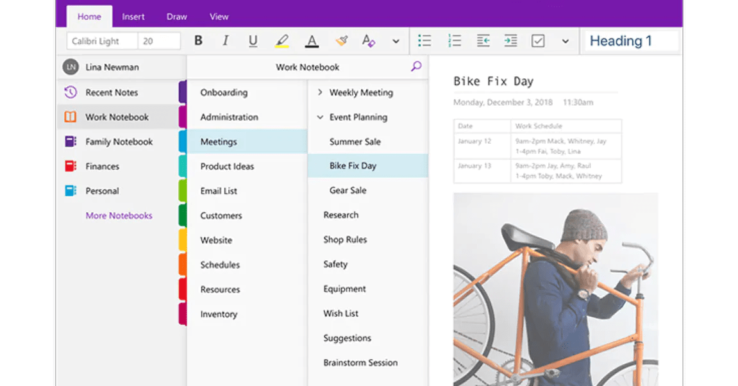Image resolution: width=738 pixels, height=386 pixels.
Task: Click the Lina Newman account avatar
Action: coord(71,67)
